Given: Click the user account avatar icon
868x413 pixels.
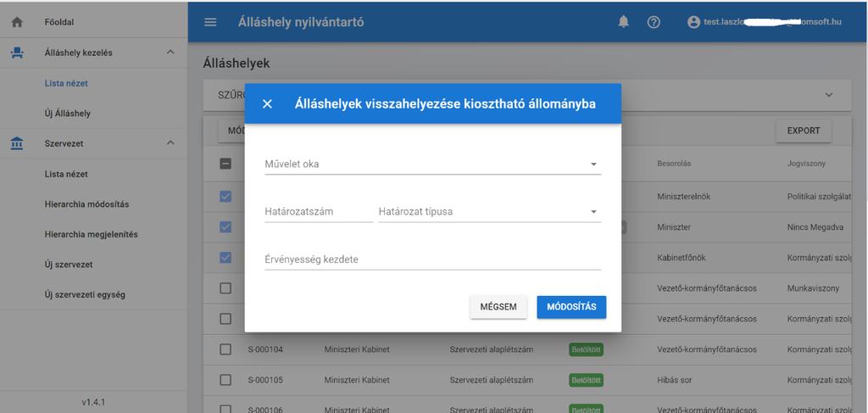Looking at the screenshot, I should [693, 22].
